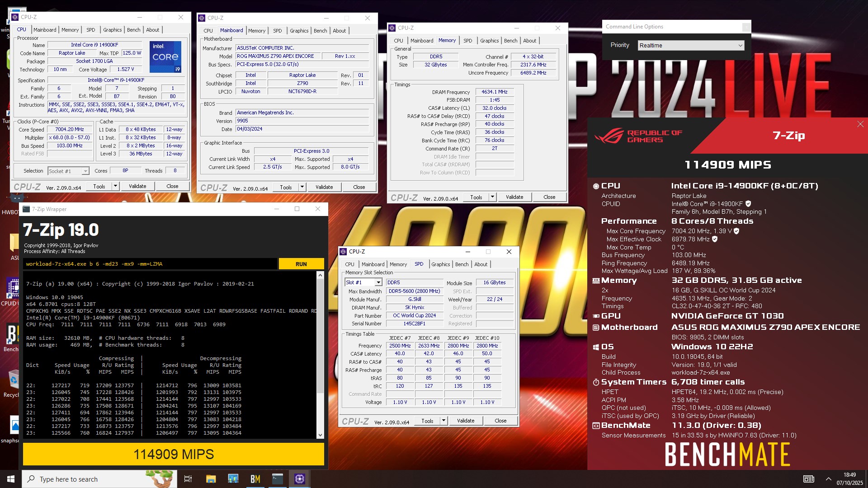Click the Motherboard section icon in BenchMate
The height and width of the screenshot is (488, 868).
click(x=596, y=328)
